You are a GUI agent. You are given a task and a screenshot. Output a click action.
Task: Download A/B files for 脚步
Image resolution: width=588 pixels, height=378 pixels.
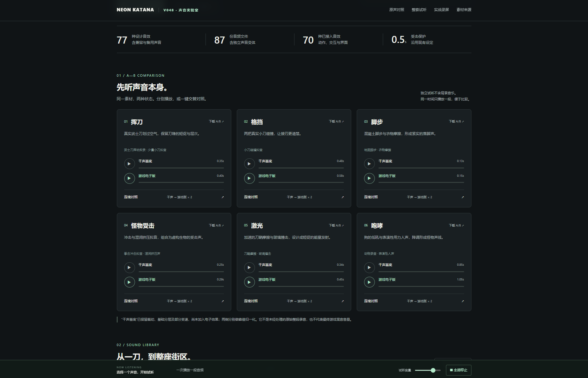pyautogui.click(x=456, y=121)
